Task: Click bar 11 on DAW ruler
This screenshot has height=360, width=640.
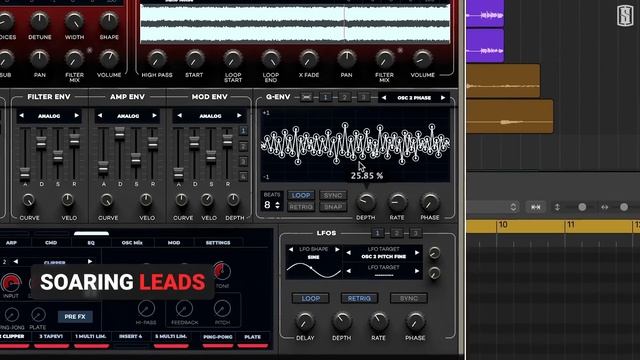Action: coord(571,225)
